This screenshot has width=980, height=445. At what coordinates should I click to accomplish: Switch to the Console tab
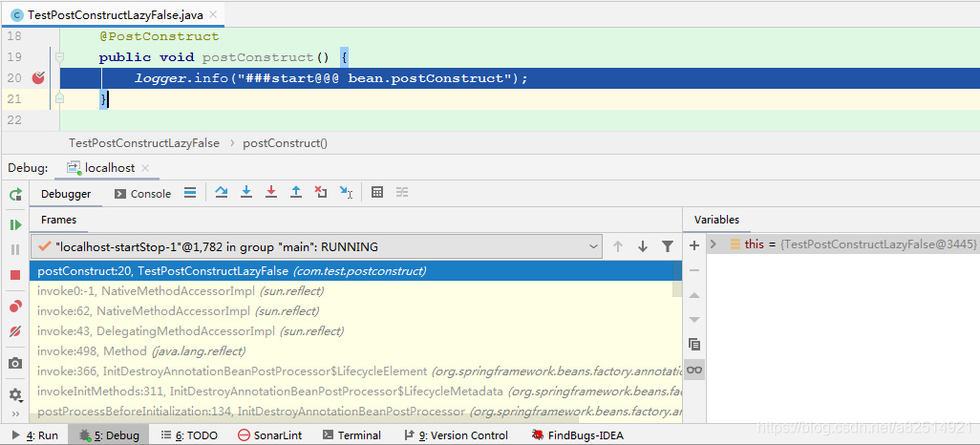143,194
